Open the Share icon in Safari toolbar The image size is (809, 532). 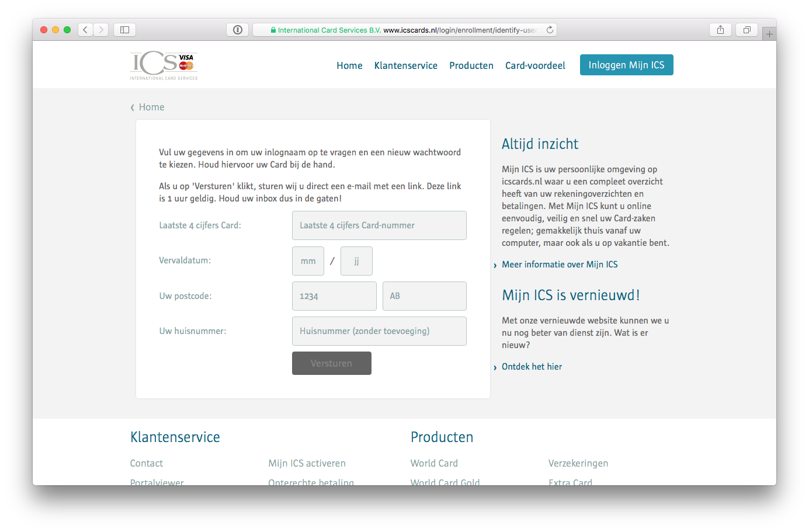720,30
